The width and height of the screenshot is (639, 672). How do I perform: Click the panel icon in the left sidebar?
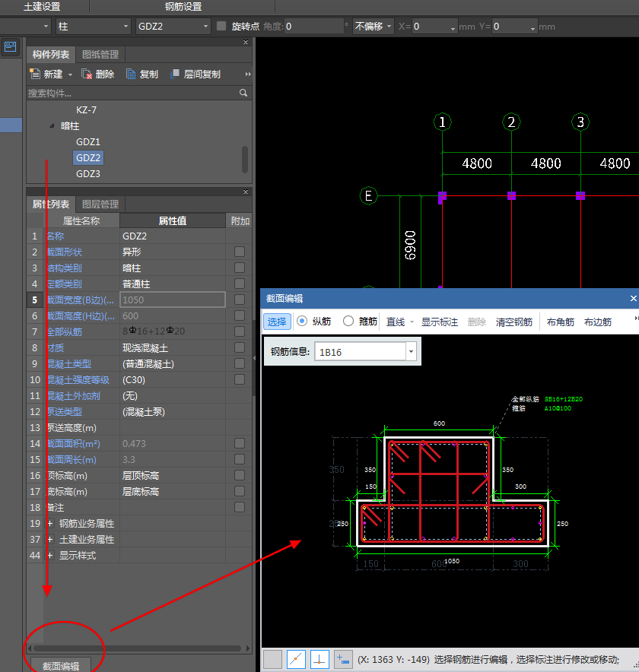tap(11, 46)
